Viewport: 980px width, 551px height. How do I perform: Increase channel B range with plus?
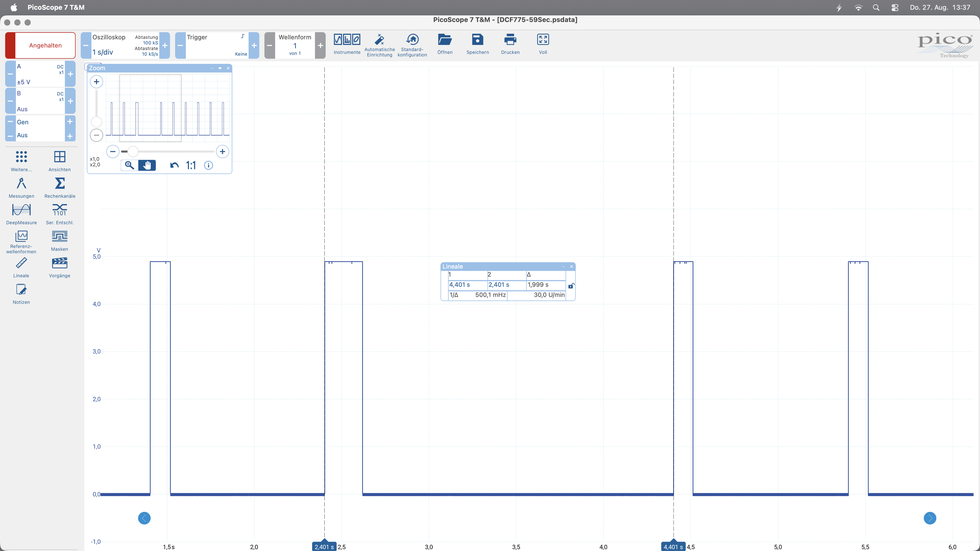70,101
